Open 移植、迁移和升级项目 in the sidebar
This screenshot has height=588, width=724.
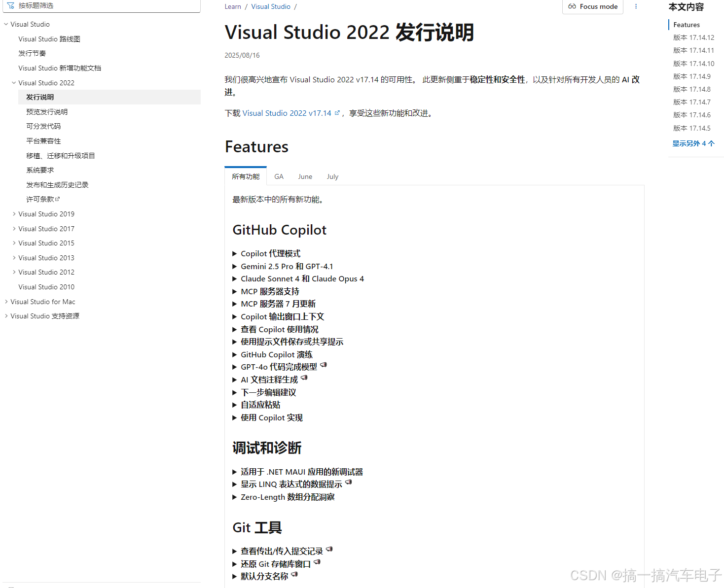coord(61,156)
